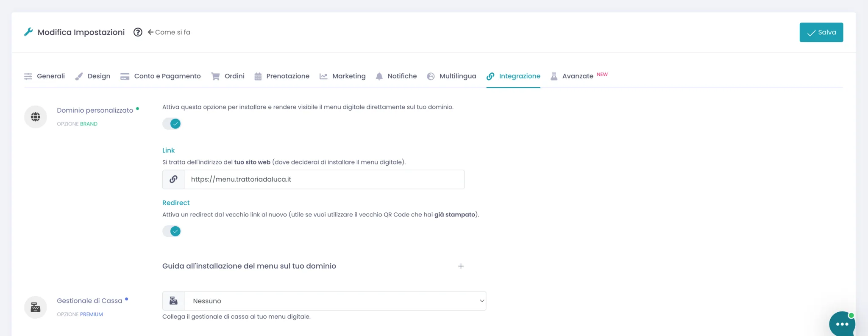
Task: Open the chat support bubble
Action: [842, 324]
